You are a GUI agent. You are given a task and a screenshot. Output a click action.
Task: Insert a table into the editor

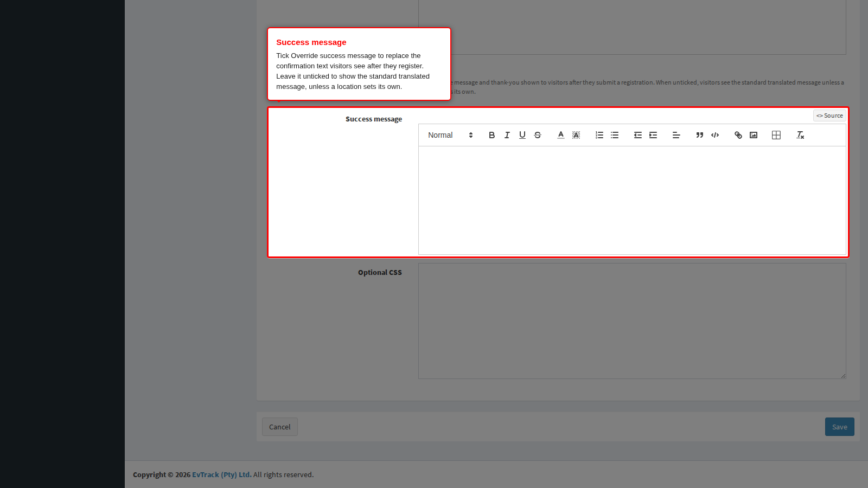coord(776,135)
